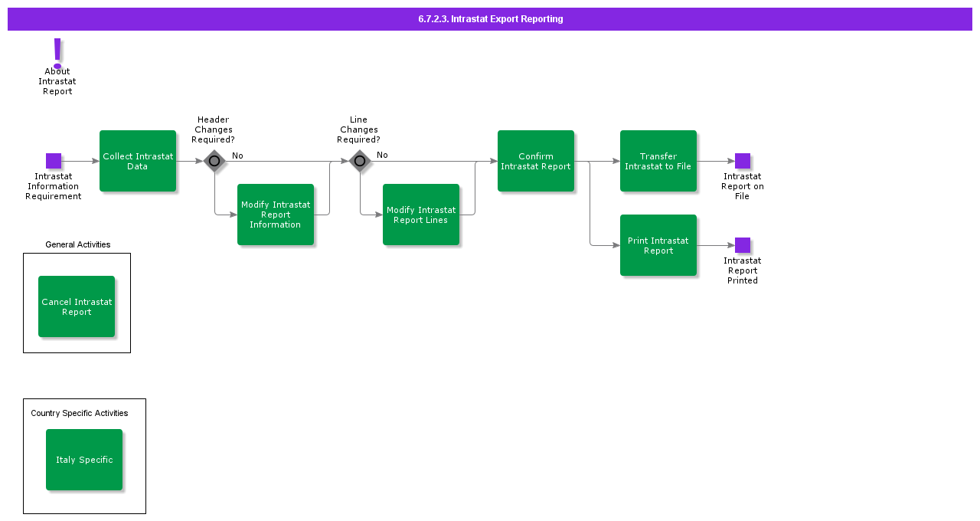Click the Country Specific Activities group label
The height and width of the screenshot is (521, 980).
[80, 413]
